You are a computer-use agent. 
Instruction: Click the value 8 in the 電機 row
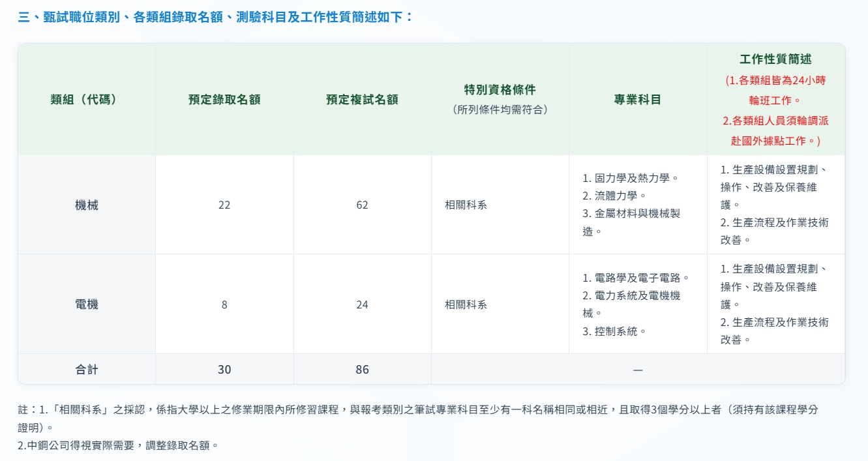click(224, 305)
